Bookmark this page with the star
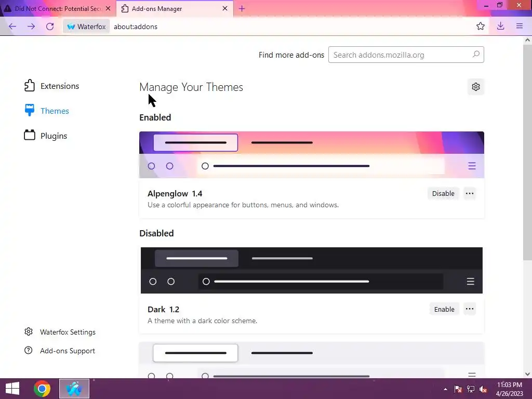 coord(480,26)
